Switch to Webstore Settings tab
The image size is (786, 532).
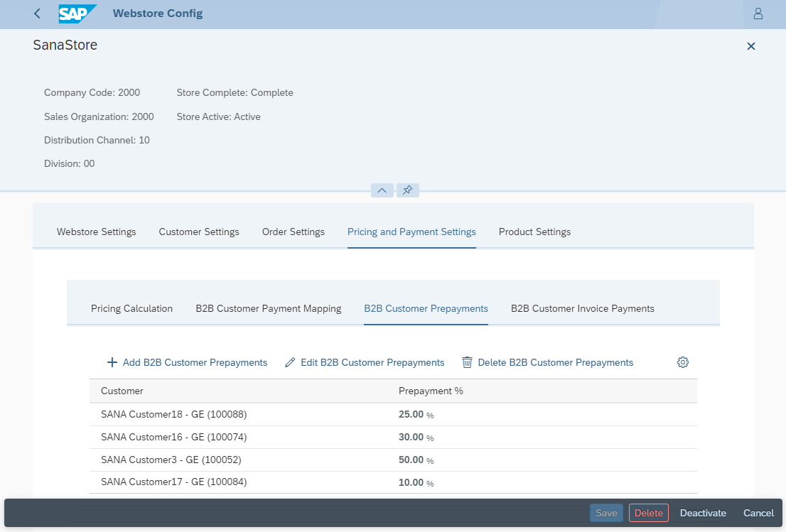coord(96,232)
